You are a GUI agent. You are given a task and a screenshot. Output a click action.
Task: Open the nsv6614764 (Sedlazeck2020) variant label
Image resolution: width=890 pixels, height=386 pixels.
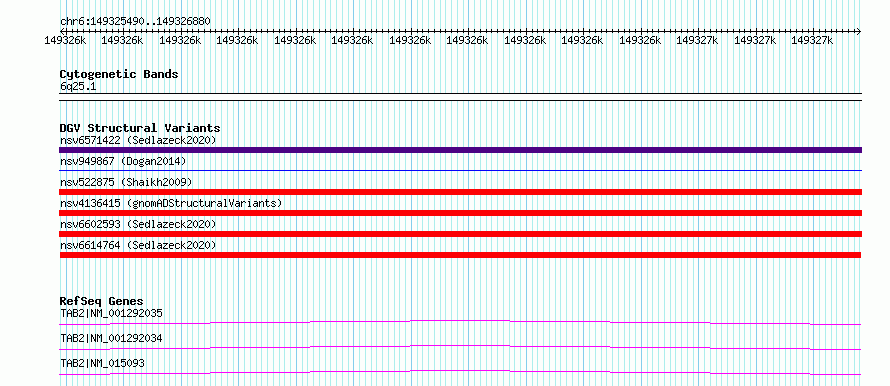click(x=138, y=245)
